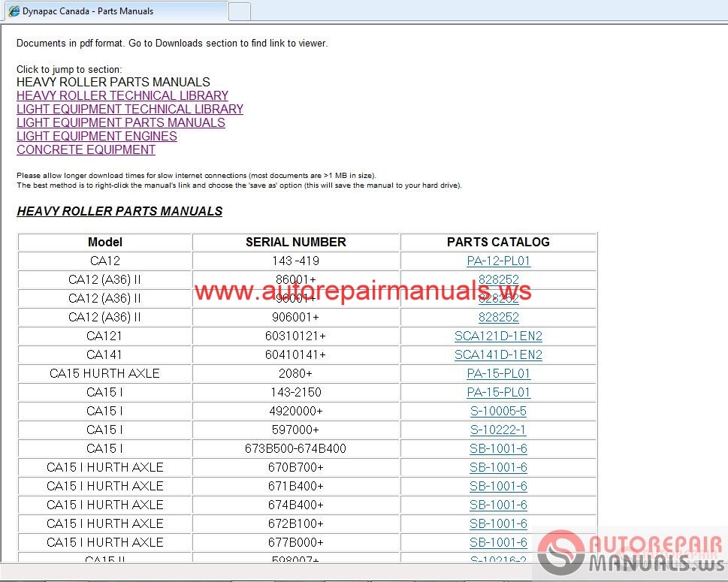Viewport: 728px width, 582px height.
Task: Select the serial number 671B400+ cell
Action: pos(296,486)
